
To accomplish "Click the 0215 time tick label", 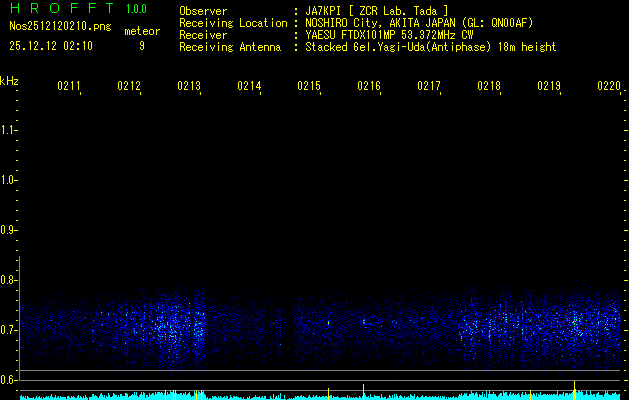I will [309, 87].
